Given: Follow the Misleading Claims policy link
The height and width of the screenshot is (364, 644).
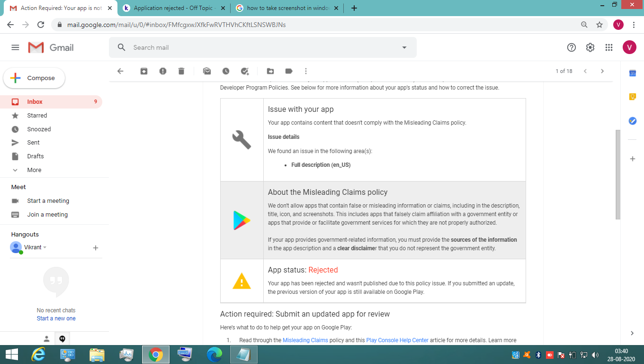Looking at the screenshot, I should coord(305,340).
